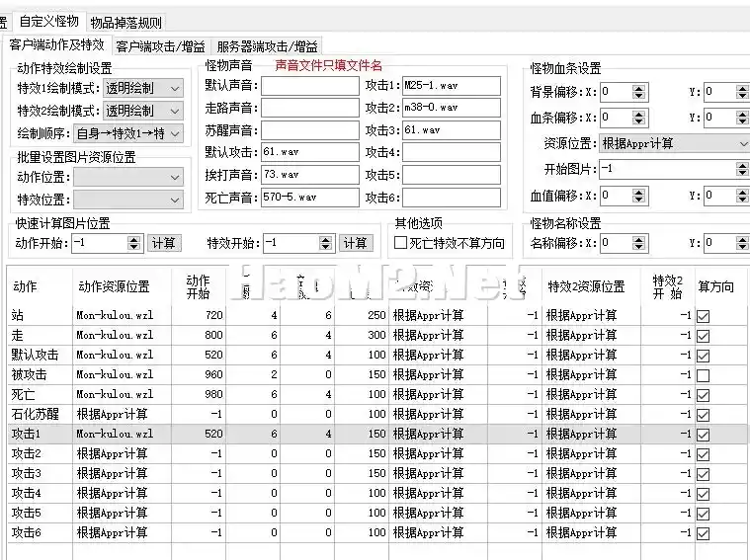Image resolution: width=750 pixels, height=560 pixels.
Task: Click the empty 攻击4 sound field
Action: 452,152
